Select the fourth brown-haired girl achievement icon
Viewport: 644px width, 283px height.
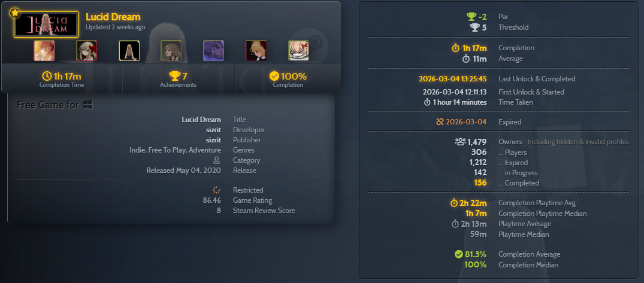[171, 51]
